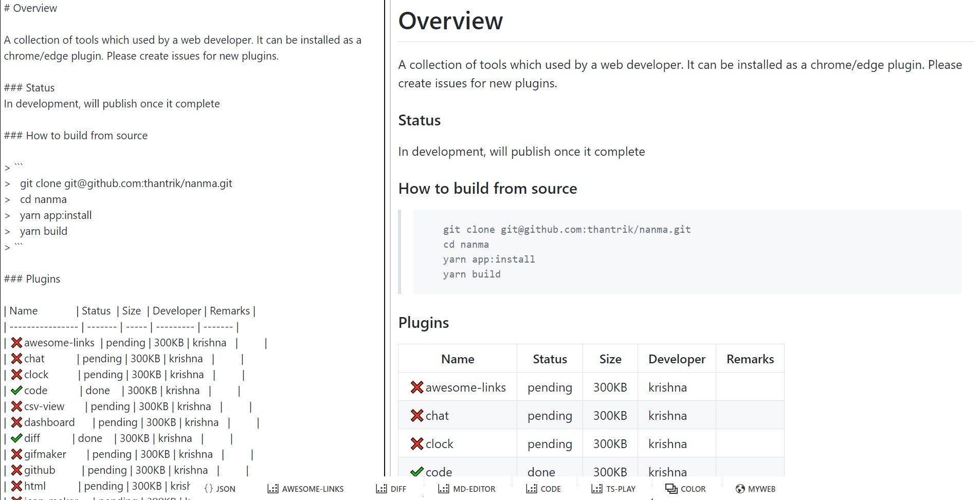Click red cross on github editor line
This screenshot has width=980, height=500.
16,470
